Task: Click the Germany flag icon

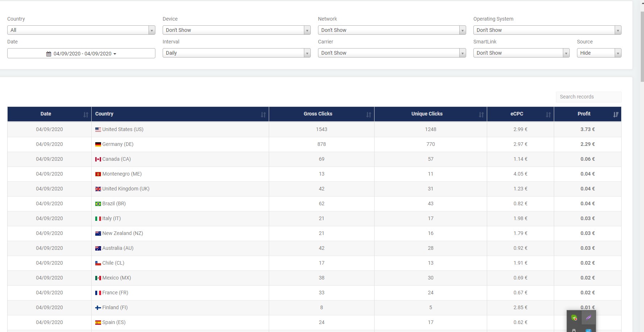Action: pos(98,144)
